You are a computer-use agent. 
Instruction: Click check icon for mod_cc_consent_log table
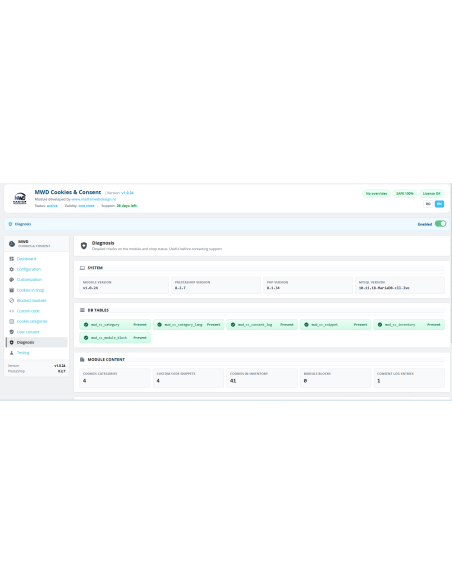tap(233, 324)
